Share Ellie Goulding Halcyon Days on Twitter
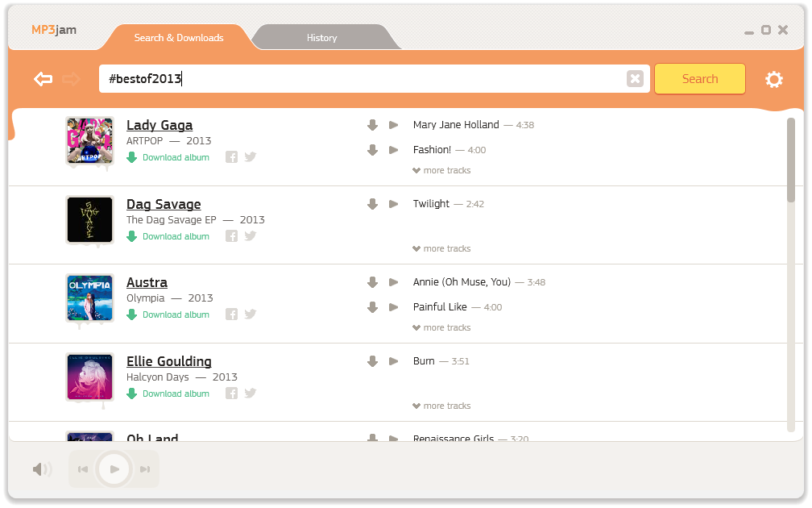This screenshot has width=812, height=508. pyautogui.click(x=251, y=393)
